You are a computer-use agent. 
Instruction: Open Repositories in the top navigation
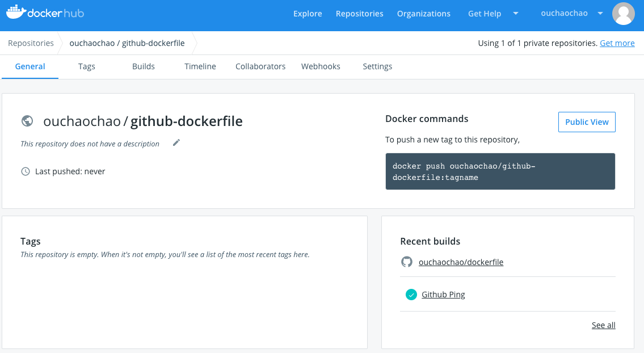point(359,14)
